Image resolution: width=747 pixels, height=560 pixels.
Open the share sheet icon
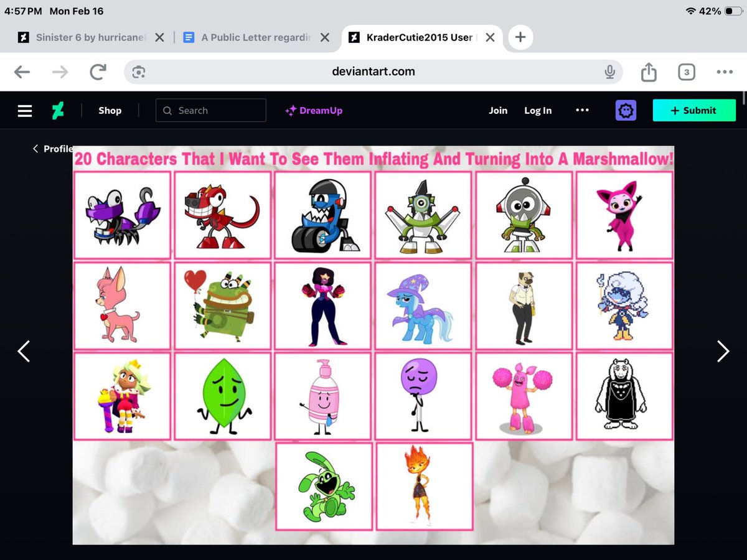(649, 72)
